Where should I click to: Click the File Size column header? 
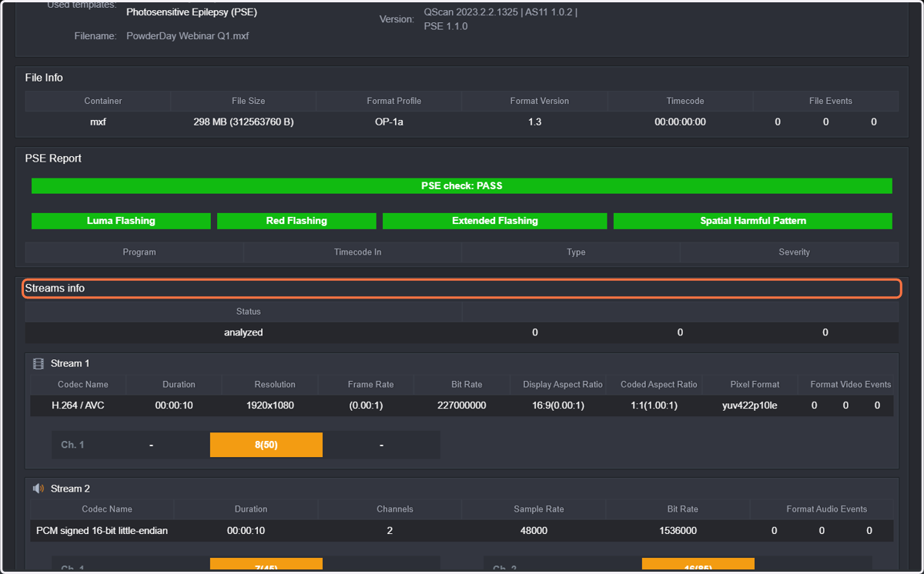(x=249, y=101)
